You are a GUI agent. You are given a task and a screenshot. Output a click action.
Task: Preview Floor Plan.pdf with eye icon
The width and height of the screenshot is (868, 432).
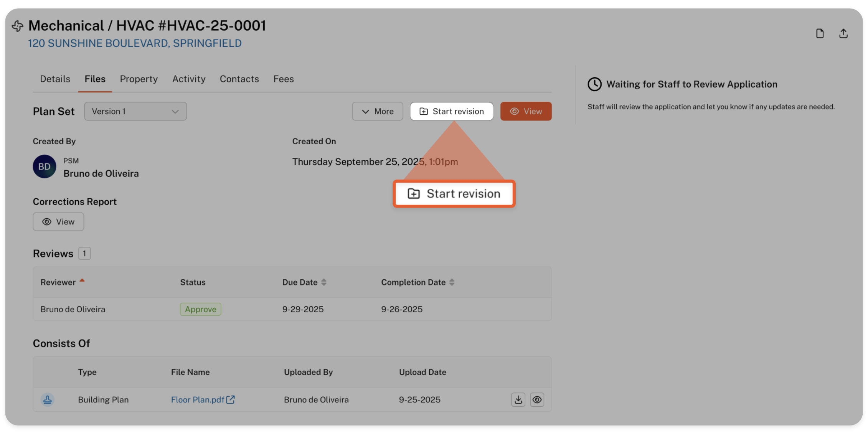click(537, 399)
